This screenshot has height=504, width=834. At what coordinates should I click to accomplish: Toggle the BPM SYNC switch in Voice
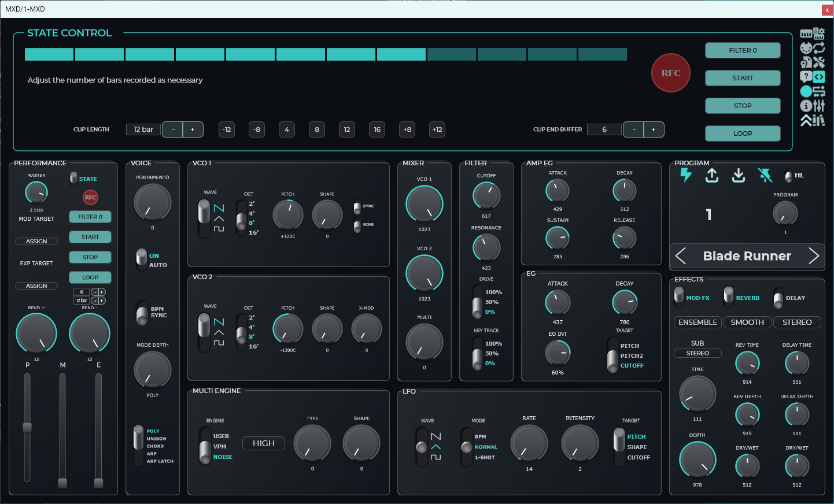(142, 313)
